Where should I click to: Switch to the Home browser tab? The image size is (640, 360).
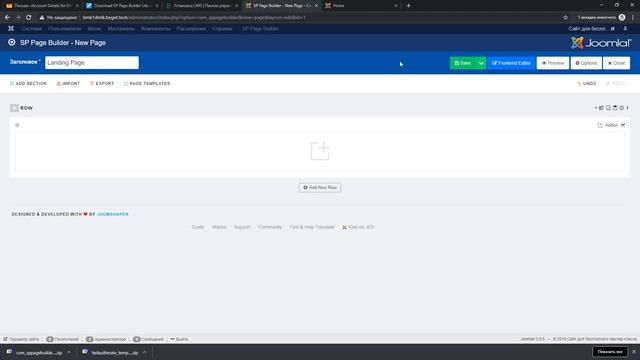pyautogui.click(x=361, y=6)
